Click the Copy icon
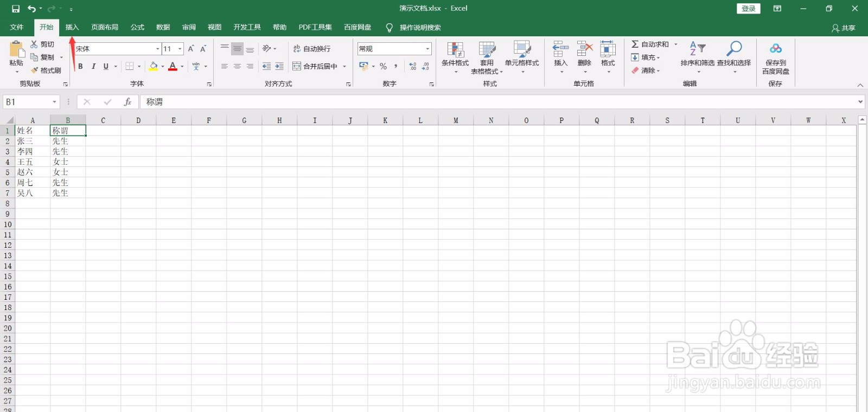 click(34, 57)
